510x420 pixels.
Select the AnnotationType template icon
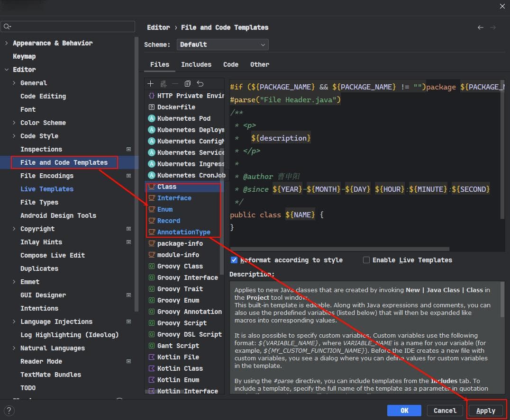tap(152, 232)
